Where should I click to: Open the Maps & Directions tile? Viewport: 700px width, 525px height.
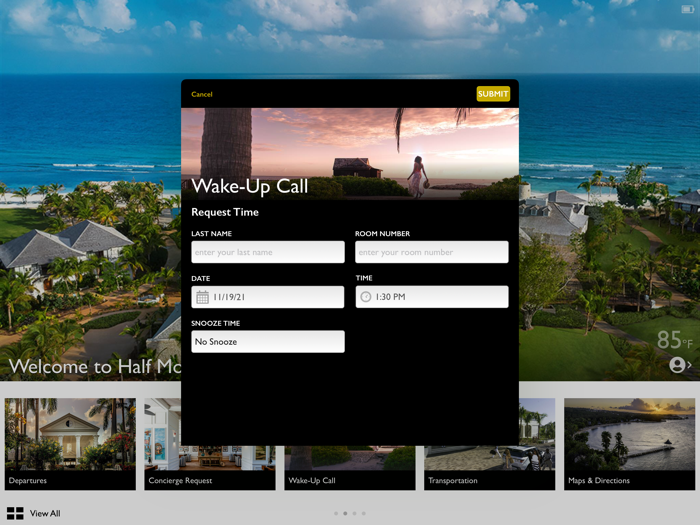click(x=629, y=444)
